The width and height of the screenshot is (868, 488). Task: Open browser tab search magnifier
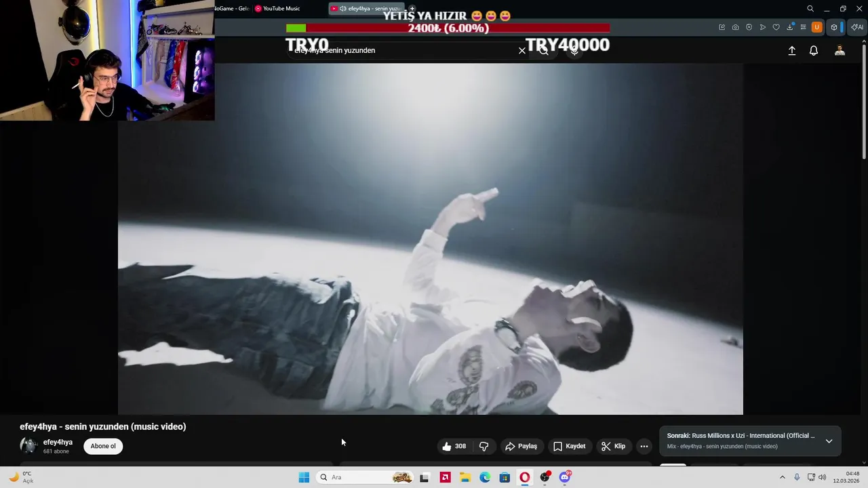coord(810,9)
